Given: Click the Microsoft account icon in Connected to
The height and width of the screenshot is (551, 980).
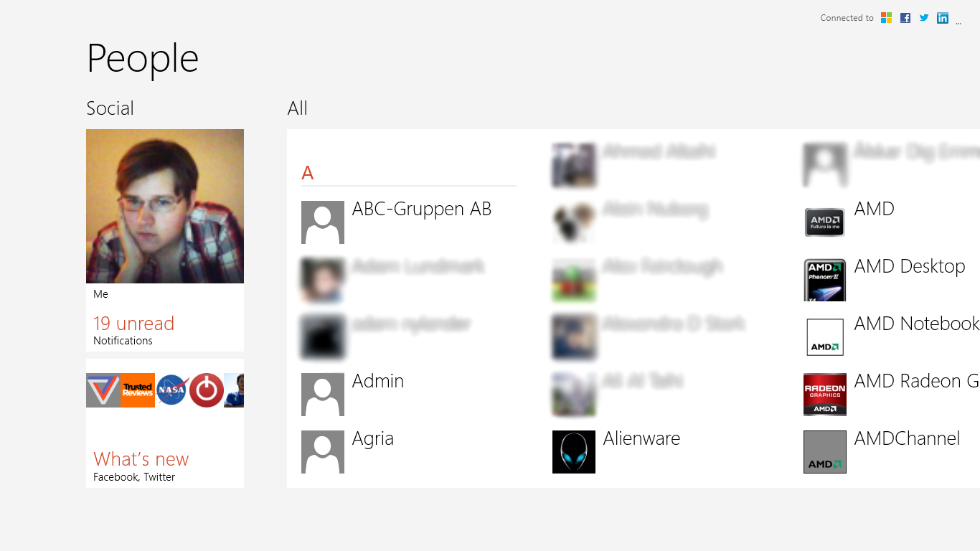Looking at the screenshot, I should (x=887, y=18).
